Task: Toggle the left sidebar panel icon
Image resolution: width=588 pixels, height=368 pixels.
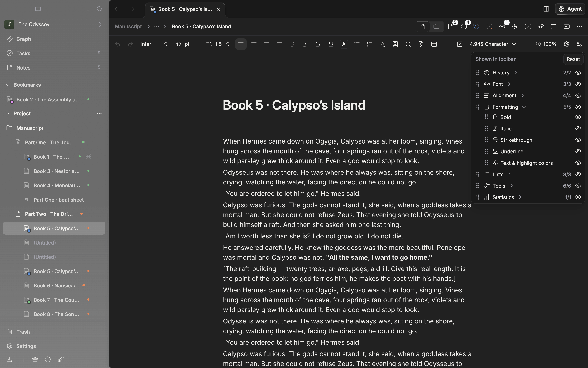Action: (38, 9)
